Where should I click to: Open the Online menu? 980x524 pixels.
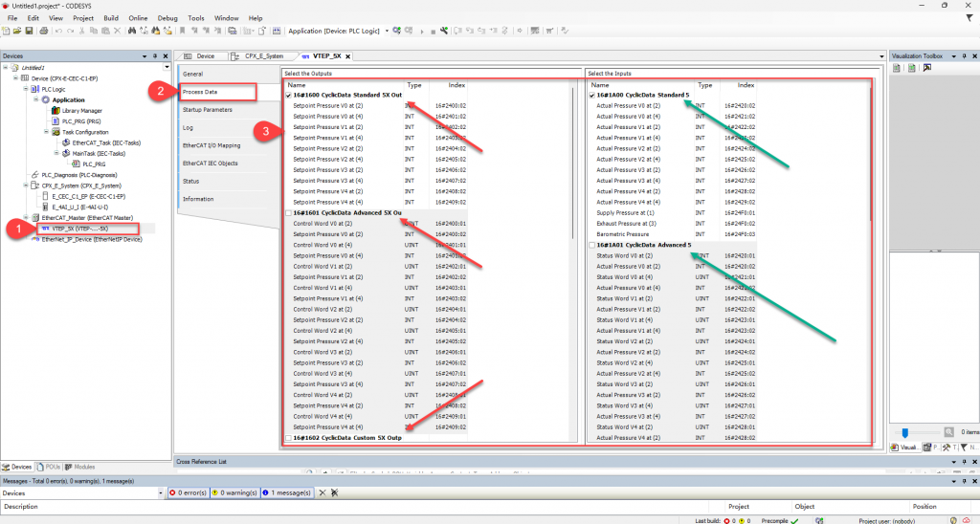pyautogui.click(x=138, y=18)
